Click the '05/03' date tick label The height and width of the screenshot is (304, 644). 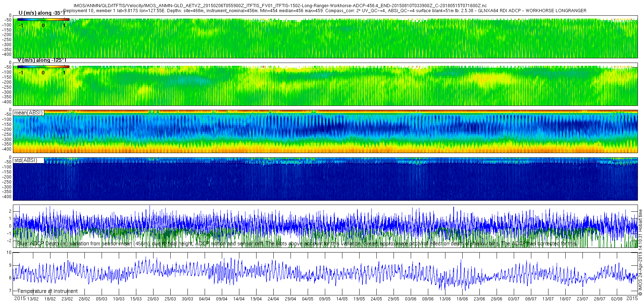[101, 299]
